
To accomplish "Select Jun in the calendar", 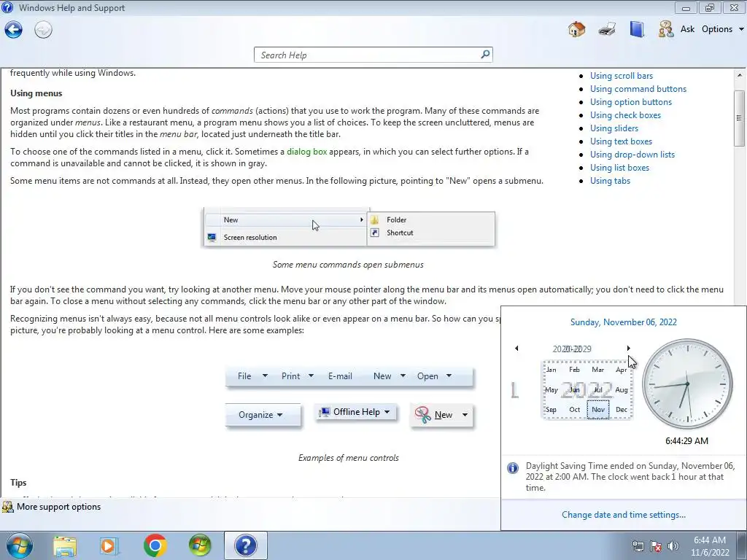I will (x=575, y=389).
